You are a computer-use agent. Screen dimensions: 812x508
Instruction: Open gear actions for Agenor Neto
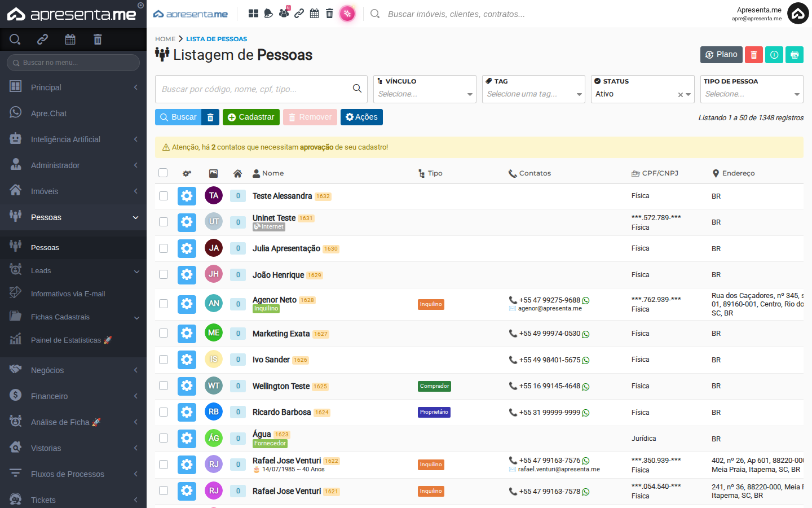pyautogui.click(x=187, y=304)
